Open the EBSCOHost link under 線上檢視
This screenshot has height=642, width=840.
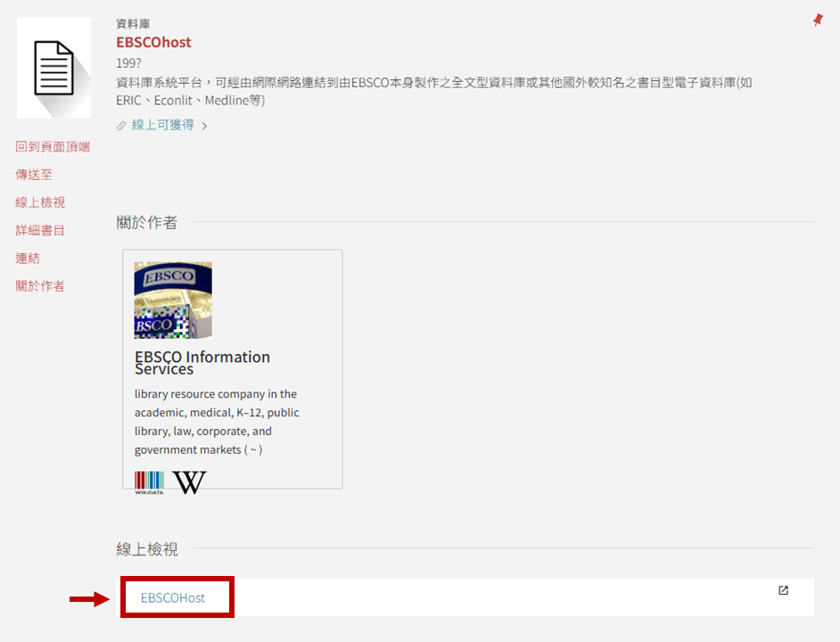point(173,597)
